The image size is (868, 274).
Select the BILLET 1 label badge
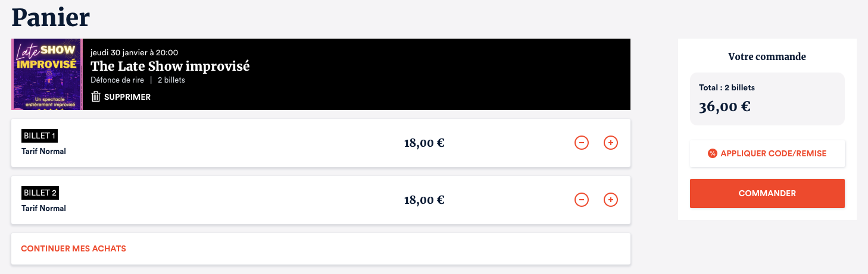40,136
